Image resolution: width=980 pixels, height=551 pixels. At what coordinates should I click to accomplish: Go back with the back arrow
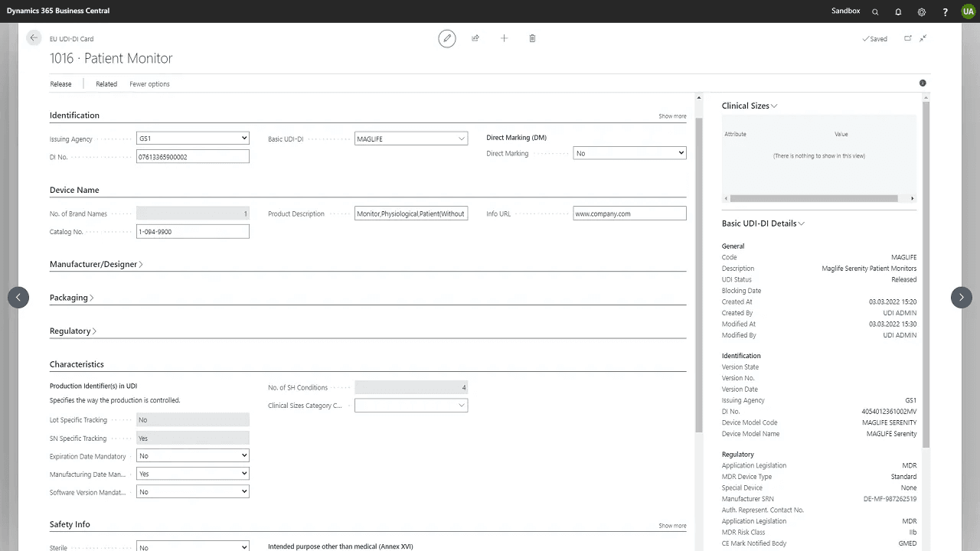pyautogui.click(x=33, y=37)
